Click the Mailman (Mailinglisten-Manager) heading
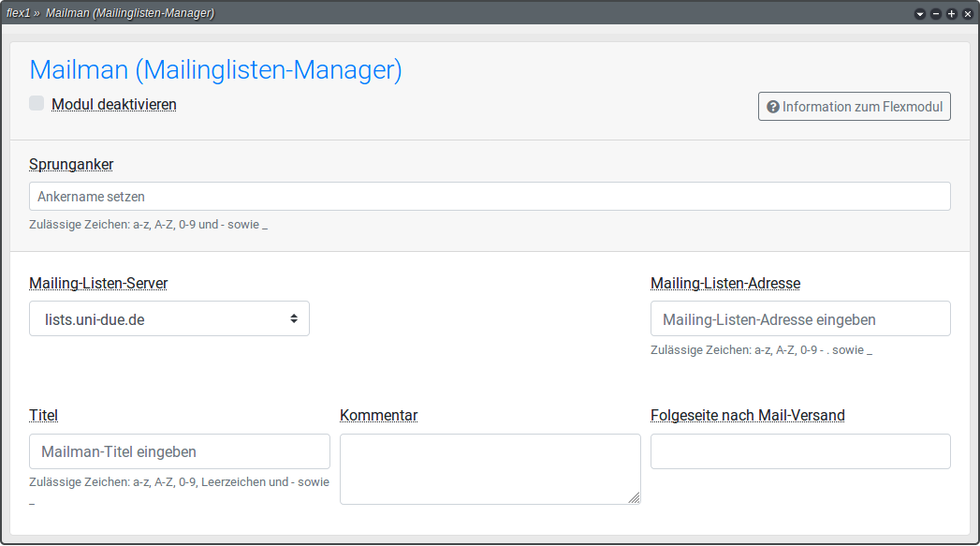Image resolution: width=980 pixels, height=546 pixels. [215, 70]
